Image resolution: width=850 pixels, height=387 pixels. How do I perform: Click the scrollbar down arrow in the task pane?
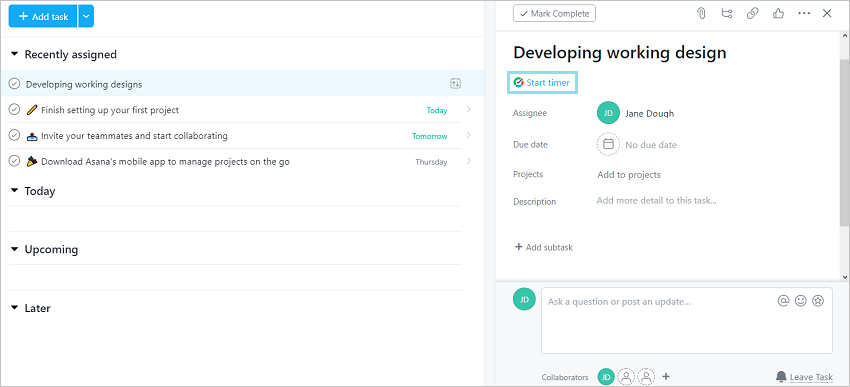(844, 276)
